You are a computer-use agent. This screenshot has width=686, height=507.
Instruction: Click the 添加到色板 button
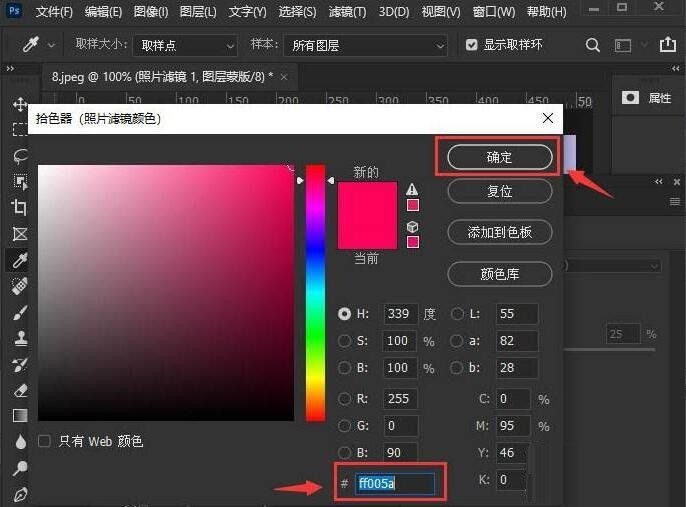click(500, 232)
